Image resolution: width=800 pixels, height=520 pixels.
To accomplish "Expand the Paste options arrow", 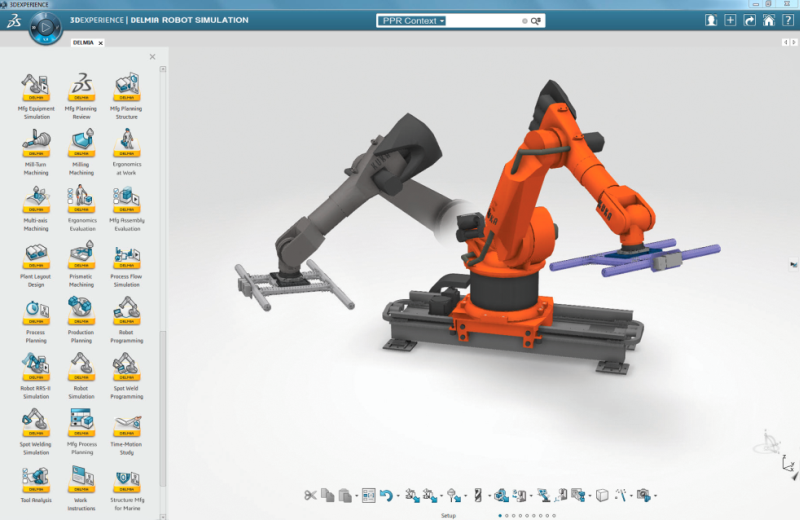I will (x=357, y=496).
